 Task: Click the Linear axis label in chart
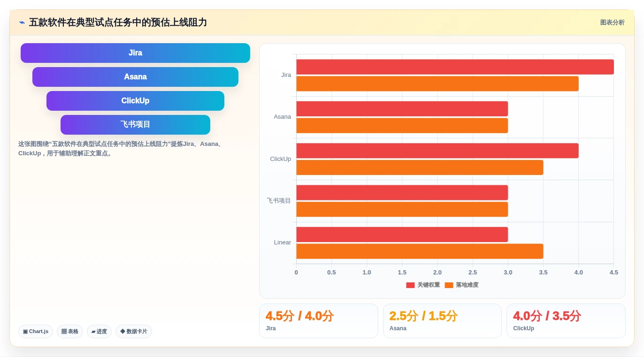[x=283, y=243]
